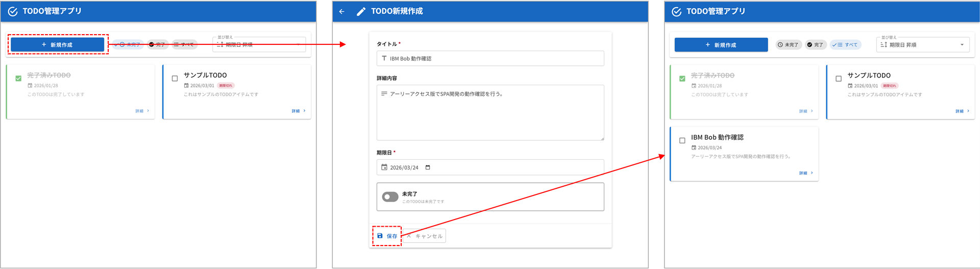Uncheck 完了済みTODO checkbox on right screen

click(682, 79)
